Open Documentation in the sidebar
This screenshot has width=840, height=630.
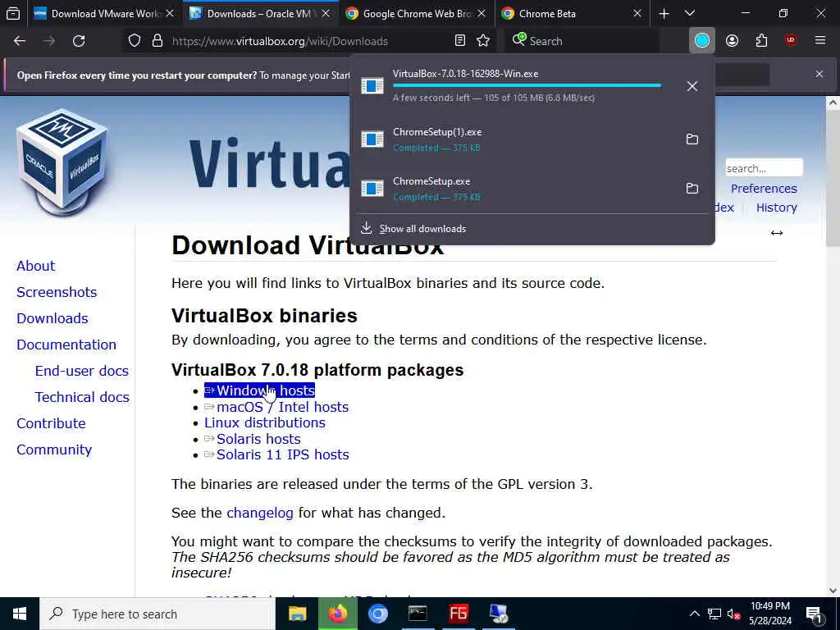pos(66,345)
